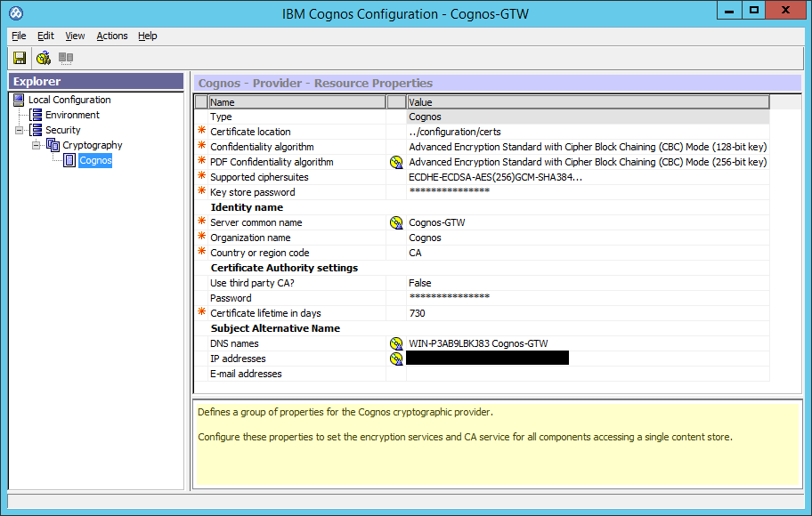Select Local Configuration in Explorer tree
Viewport: 812px width, 516px height.
tap(69, 100)
